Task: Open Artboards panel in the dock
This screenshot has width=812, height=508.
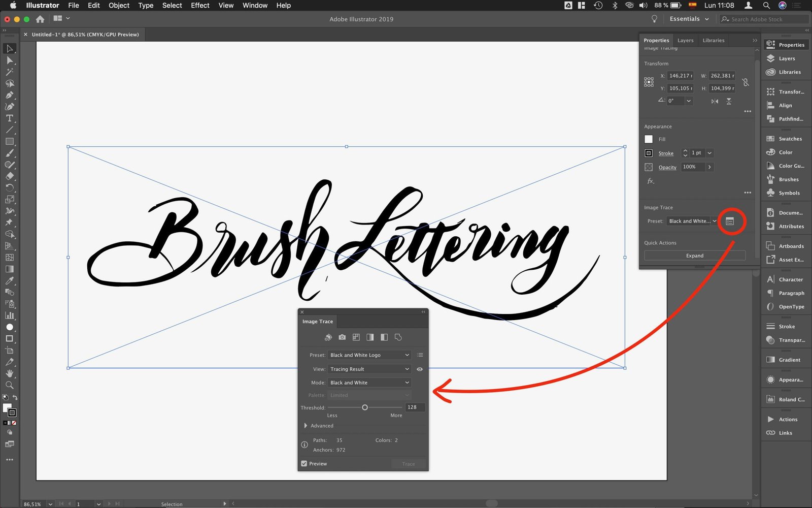Action: [x=785, y=246]
